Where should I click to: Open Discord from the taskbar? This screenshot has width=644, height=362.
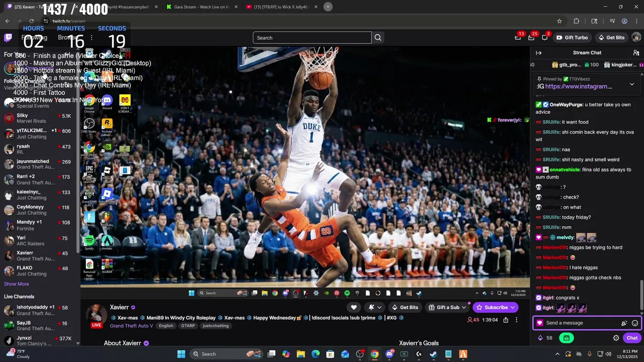(x=389, y=354)
